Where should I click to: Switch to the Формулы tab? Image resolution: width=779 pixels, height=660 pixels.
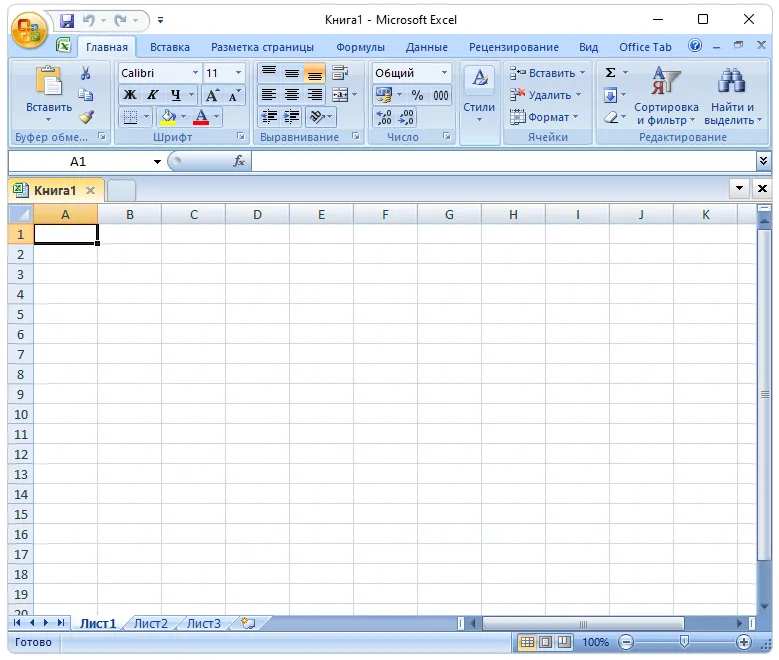tap(360, 47)
